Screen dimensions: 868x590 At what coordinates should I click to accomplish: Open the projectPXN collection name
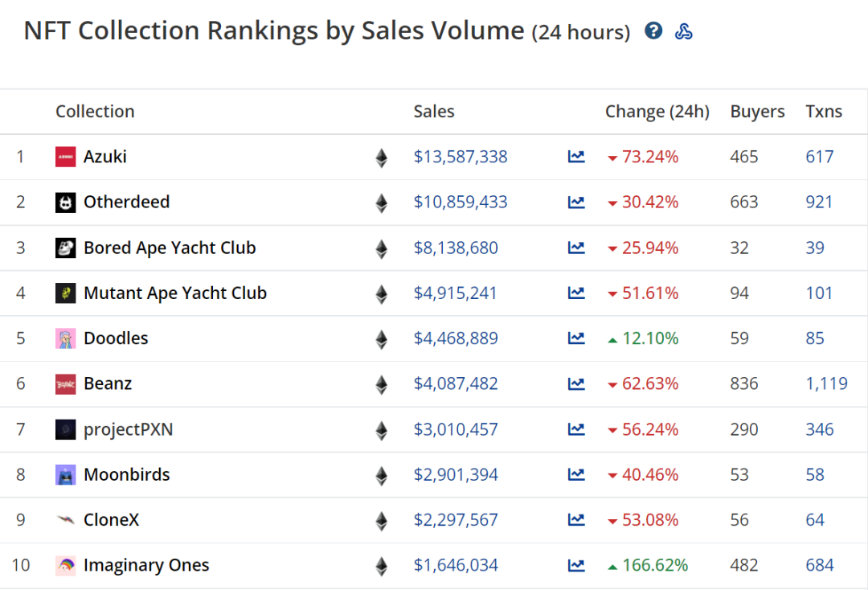tap(128, 430)
